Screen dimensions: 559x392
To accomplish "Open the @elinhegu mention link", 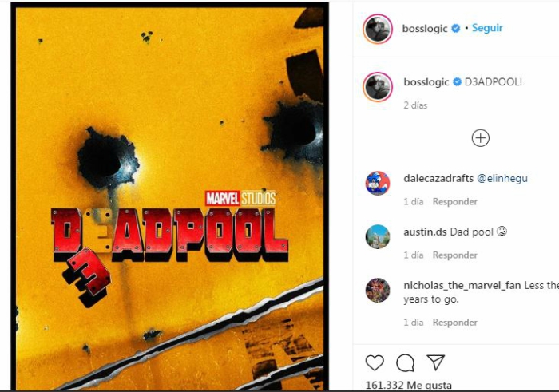I will coord(502,179).
